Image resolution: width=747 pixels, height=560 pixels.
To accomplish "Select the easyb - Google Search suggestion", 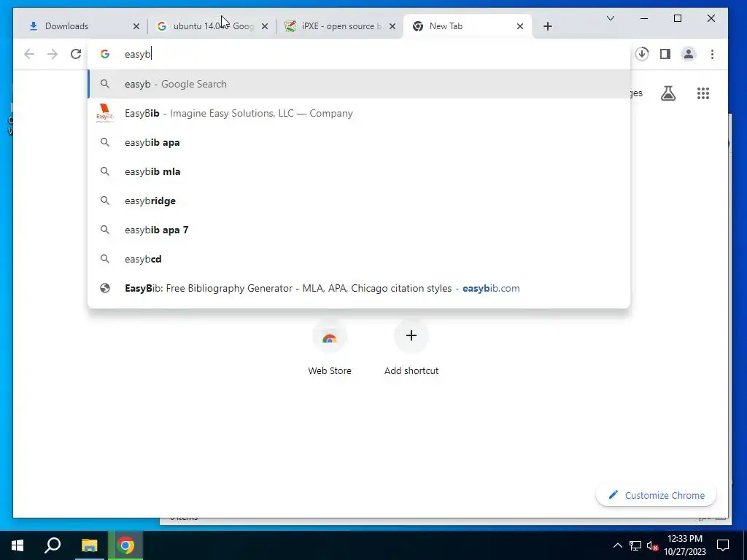I will click(359, 85).
